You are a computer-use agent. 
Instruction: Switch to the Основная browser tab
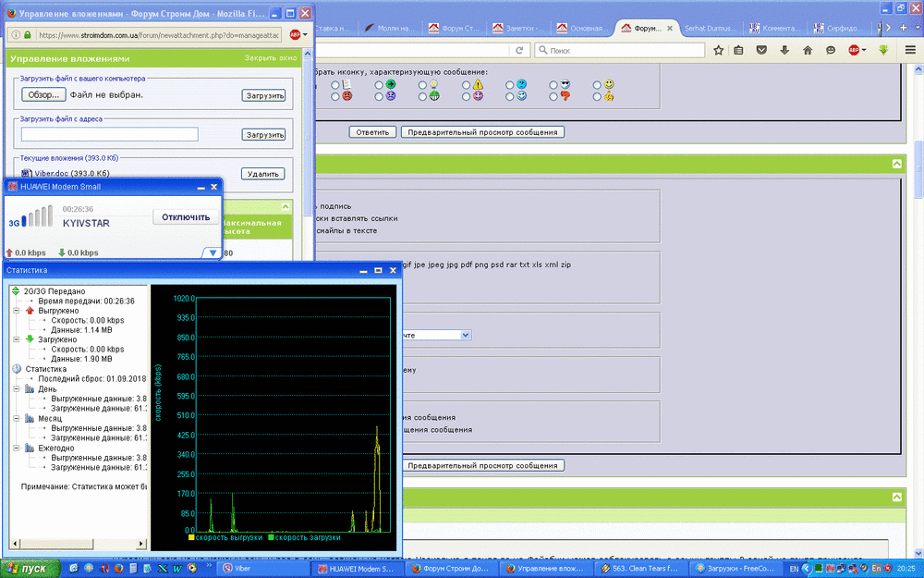click(588, 28)
